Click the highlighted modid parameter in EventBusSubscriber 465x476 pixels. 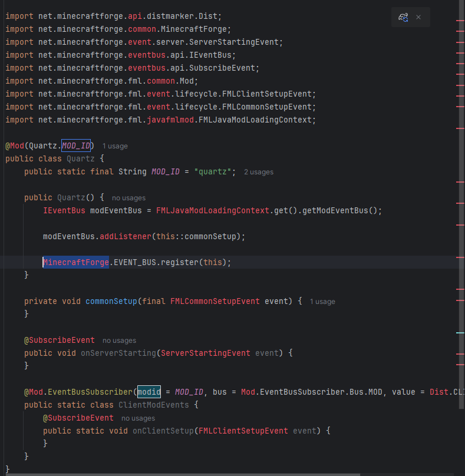[x=149, y=392]
